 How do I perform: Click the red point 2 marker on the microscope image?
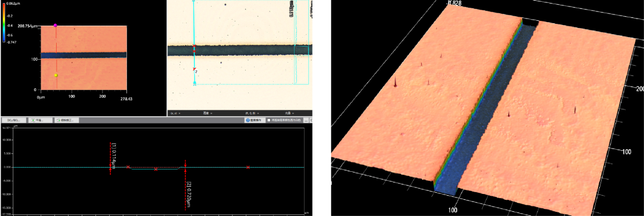pos(195,69)
